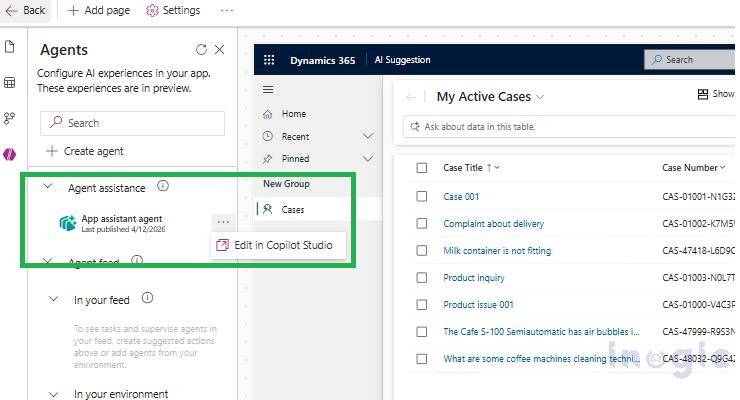The width and height of the screenshot is (740, 400).
Task: Click Ask about data in this table
Action: click(x=569, y=126)
